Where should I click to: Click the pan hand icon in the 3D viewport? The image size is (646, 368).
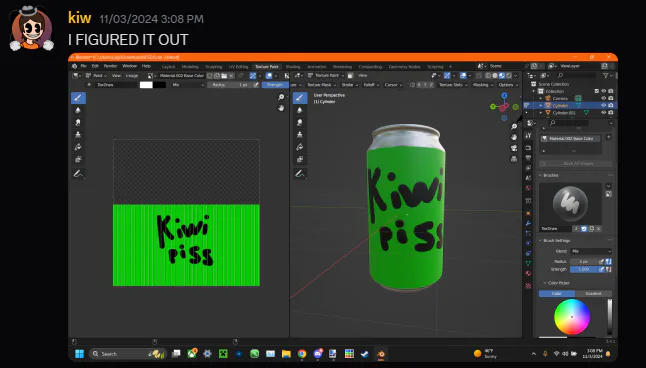[514, 137]
